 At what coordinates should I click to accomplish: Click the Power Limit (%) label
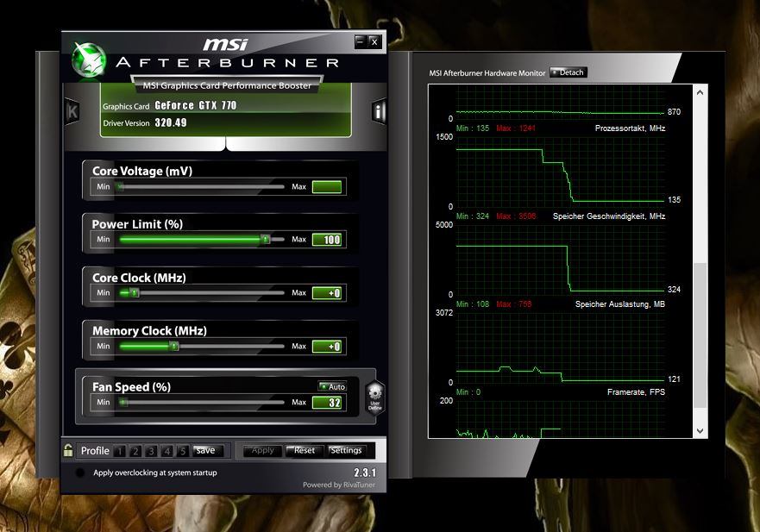(x=137, y=224)
